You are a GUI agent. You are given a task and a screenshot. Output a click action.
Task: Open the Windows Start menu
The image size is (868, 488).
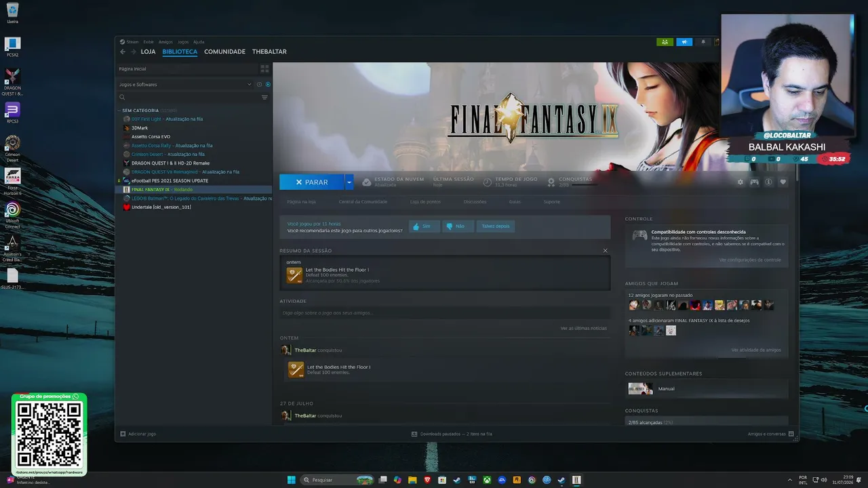point(291,480)
